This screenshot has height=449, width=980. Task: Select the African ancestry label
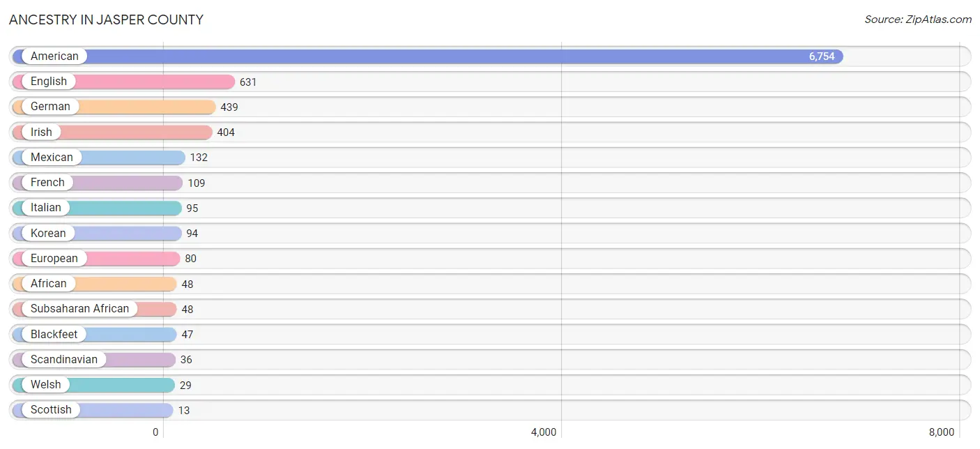pos(49,284)
